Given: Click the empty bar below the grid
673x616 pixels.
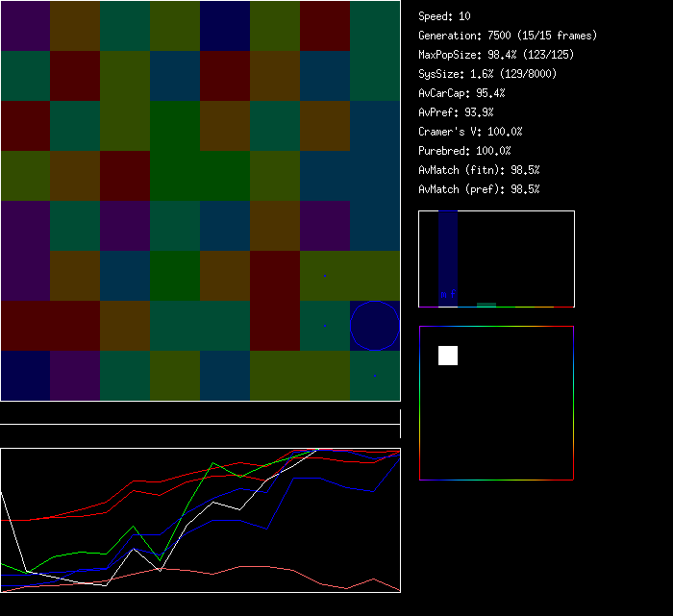Looking at the screenshot, I should coord(200,416).
